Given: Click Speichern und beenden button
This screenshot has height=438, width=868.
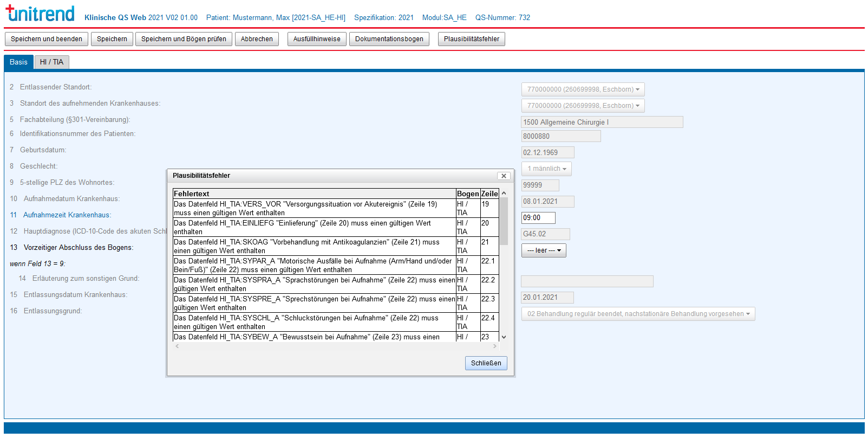Looking at the screenshot, I should click(47, 39).
